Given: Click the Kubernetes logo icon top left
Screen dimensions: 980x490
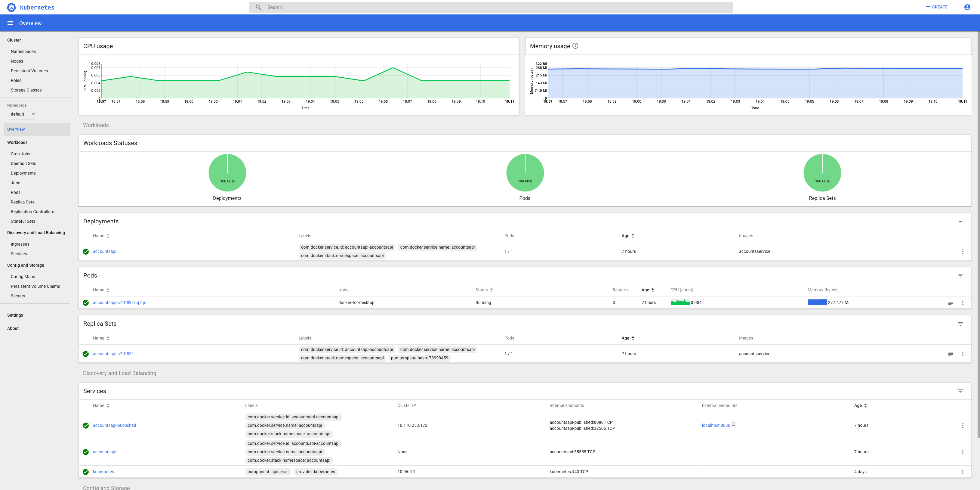Looking at the screenshot, I should click(x=11, y=7).
